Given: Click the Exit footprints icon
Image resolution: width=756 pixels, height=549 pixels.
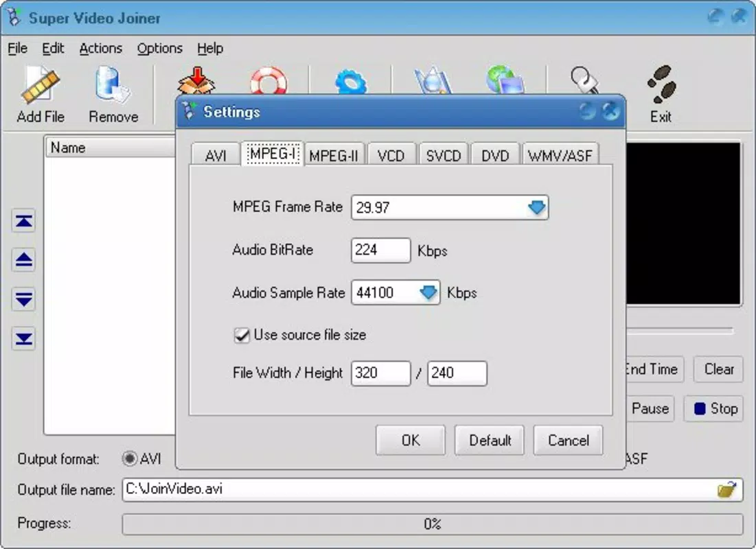Looking at the screenshot, I should (x=661, y=84).
